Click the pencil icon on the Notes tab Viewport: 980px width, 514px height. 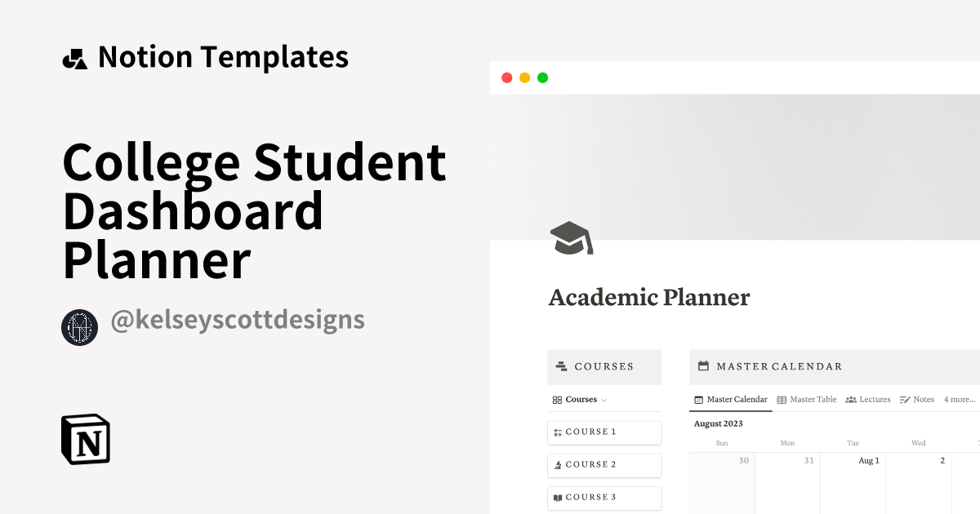(x=905, y=399)
